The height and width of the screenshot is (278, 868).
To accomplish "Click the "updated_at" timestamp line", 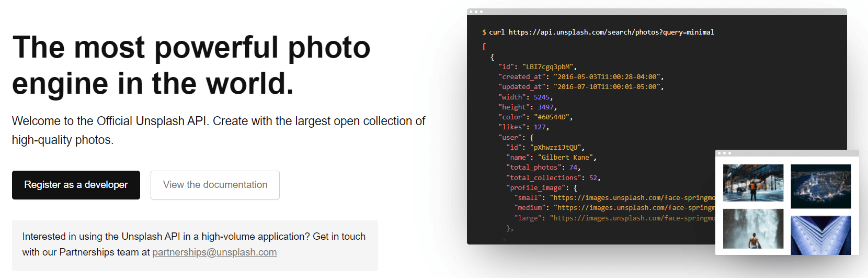I will coord(580,87).
